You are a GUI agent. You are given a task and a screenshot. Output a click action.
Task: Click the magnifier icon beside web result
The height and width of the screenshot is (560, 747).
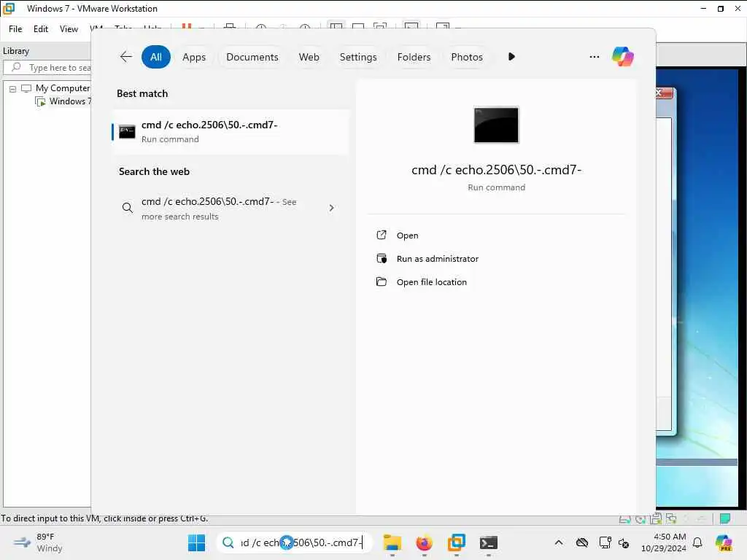127,208
